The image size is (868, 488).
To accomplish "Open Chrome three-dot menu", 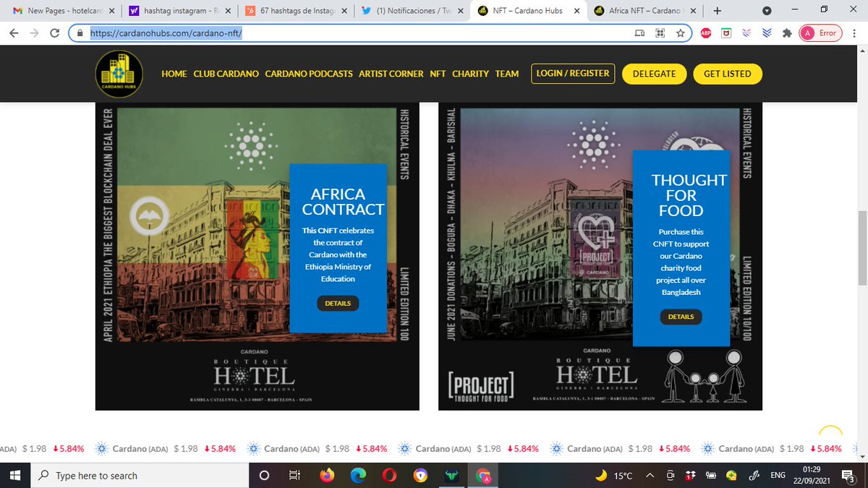I will click(854, 33).
